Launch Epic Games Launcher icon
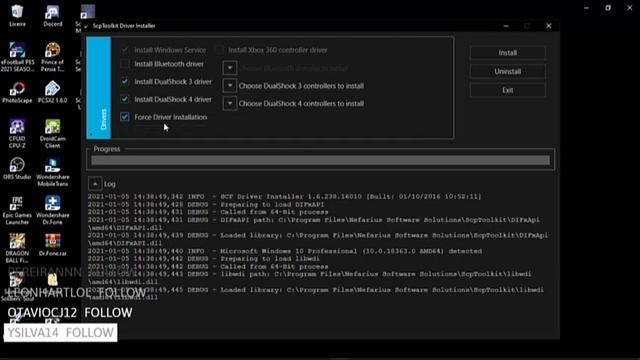 point(17,210)
